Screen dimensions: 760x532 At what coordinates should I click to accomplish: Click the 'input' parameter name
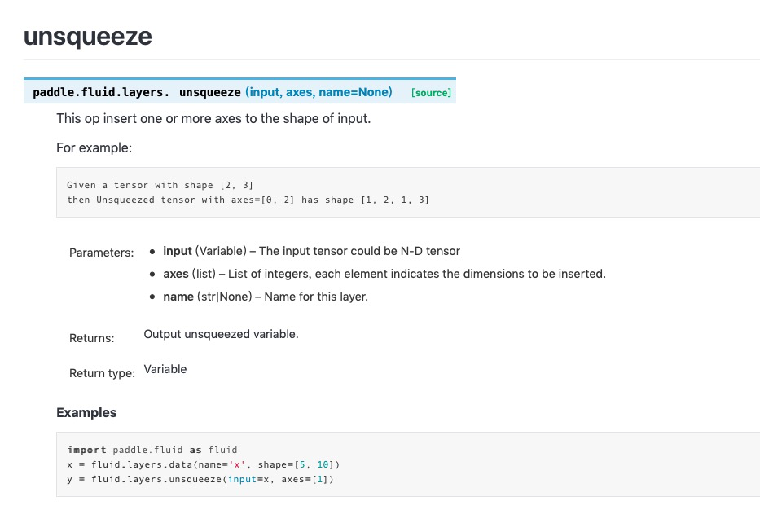pyautogui.click(x=178, y=251)
